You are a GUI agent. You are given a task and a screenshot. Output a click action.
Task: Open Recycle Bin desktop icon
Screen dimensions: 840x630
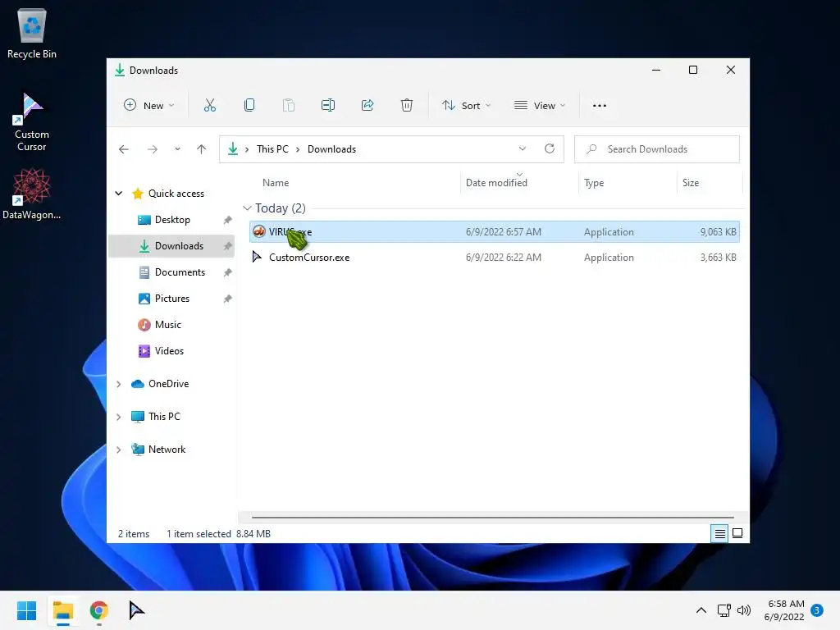[x=32, y=33]
